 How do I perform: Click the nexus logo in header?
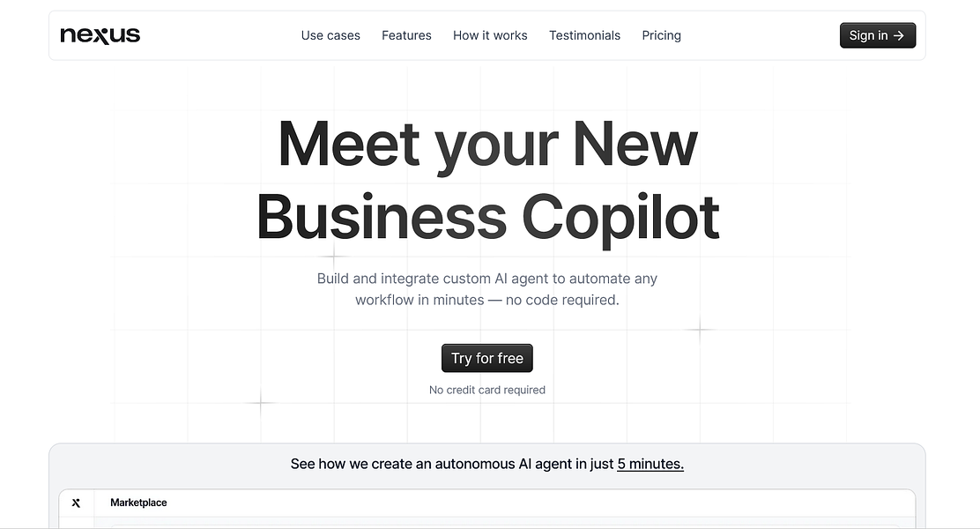pos(100,35)
